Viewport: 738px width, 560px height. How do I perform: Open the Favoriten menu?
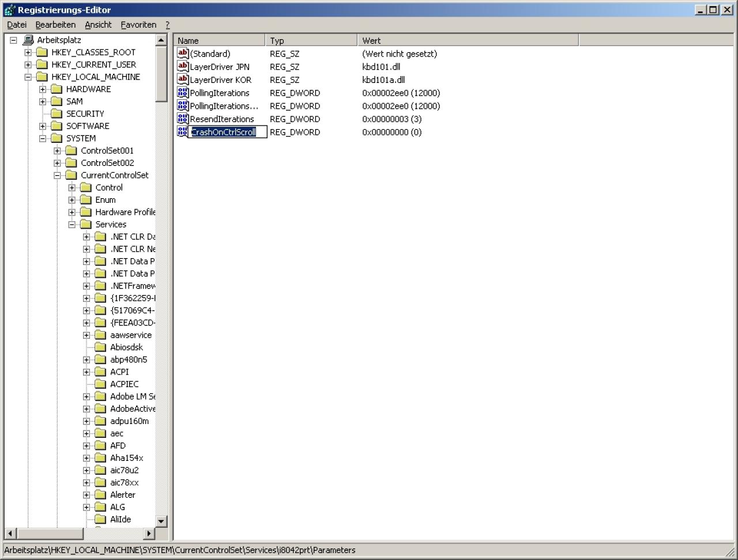point(138,25)
